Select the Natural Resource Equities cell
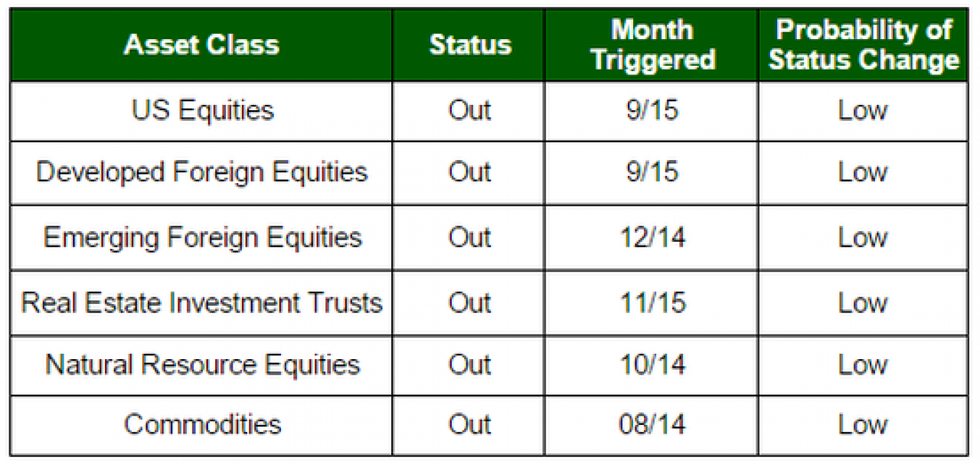 tap(201, 364)
